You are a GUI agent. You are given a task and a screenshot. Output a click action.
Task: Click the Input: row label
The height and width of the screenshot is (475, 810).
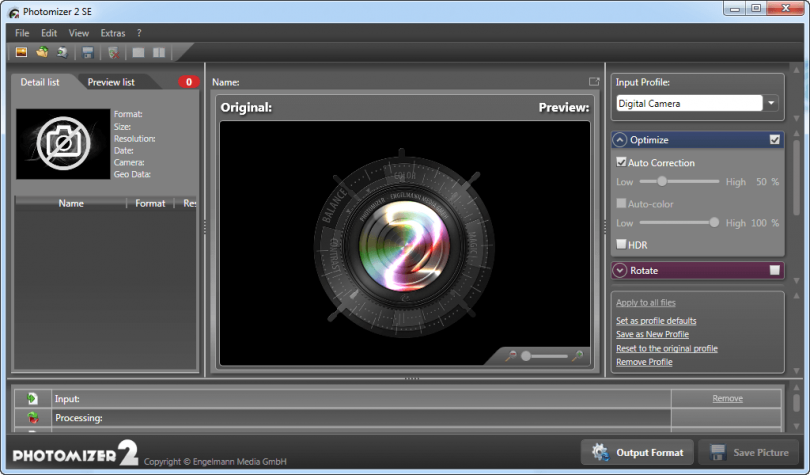pyautogui.click(x=67, y=399)
